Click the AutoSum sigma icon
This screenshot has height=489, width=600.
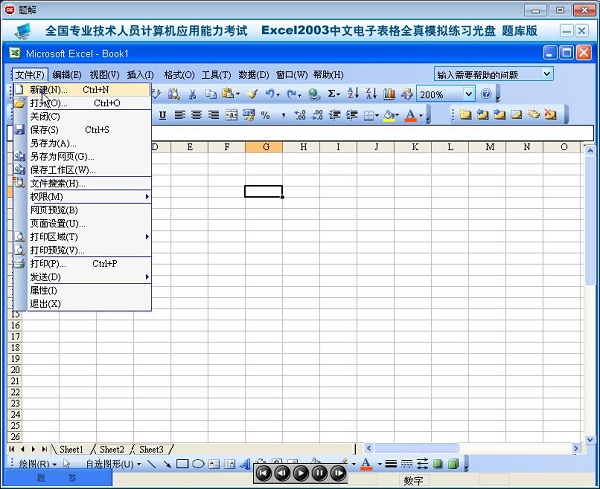[331, 94]
